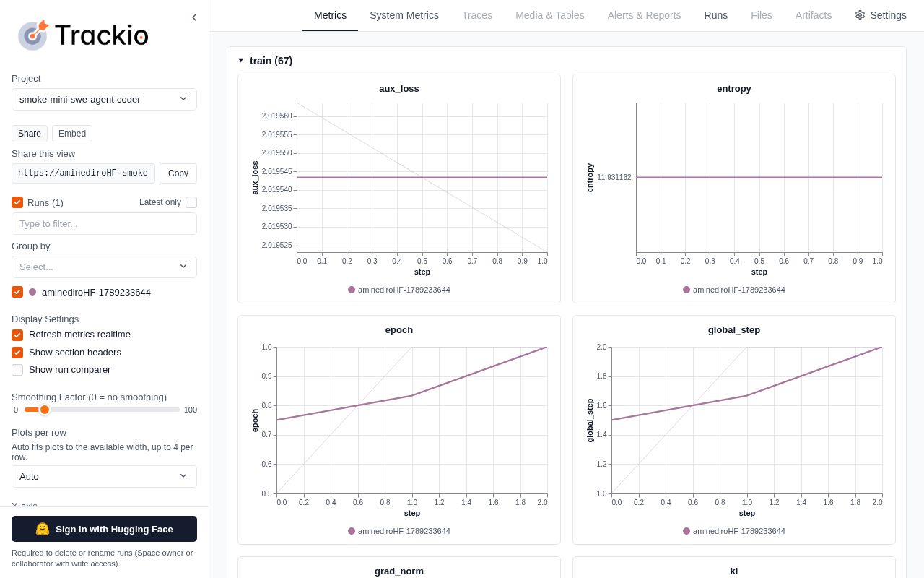This screenshot has height=578, width=924.
Task: Click the aux_loss chart title
Action: [399, 89]
